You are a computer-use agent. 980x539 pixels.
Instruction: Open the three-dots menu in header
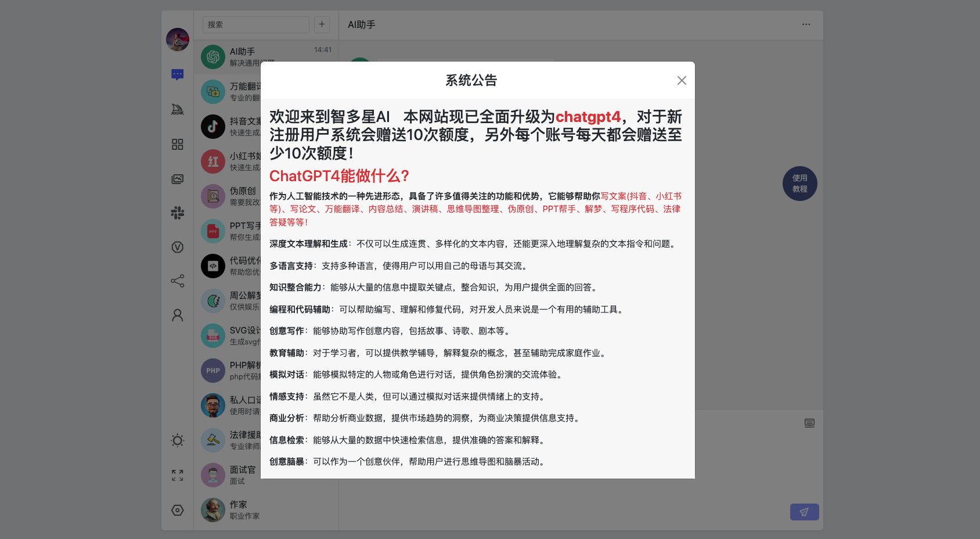pos(806,24)
